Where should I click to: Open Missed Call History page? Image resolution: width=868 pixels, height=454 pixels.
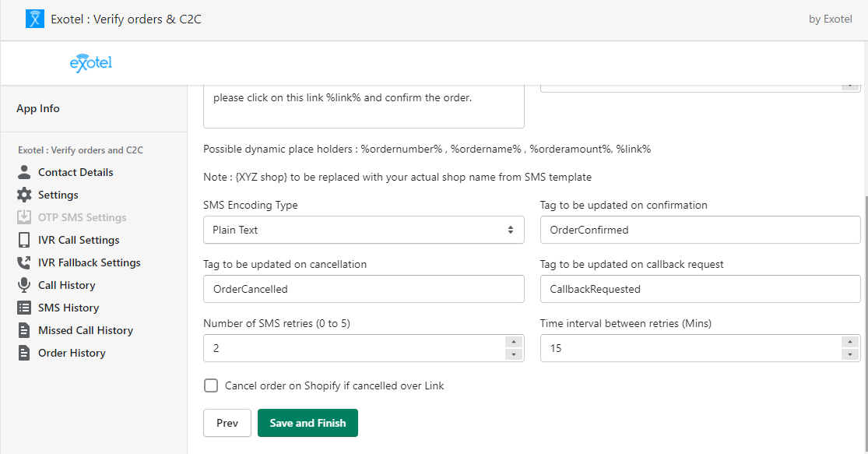(x=86, y=330)
